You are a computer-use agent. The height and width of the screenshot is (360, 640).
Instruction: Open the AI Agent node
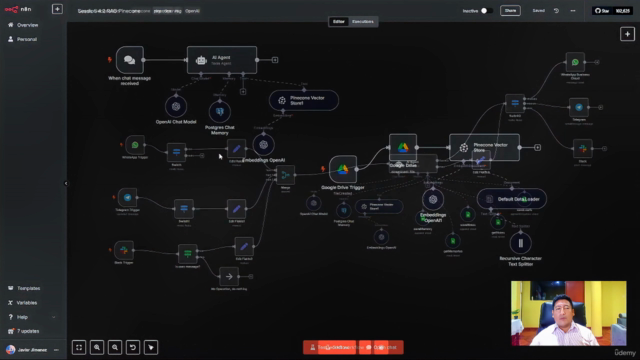pos(222,60)
